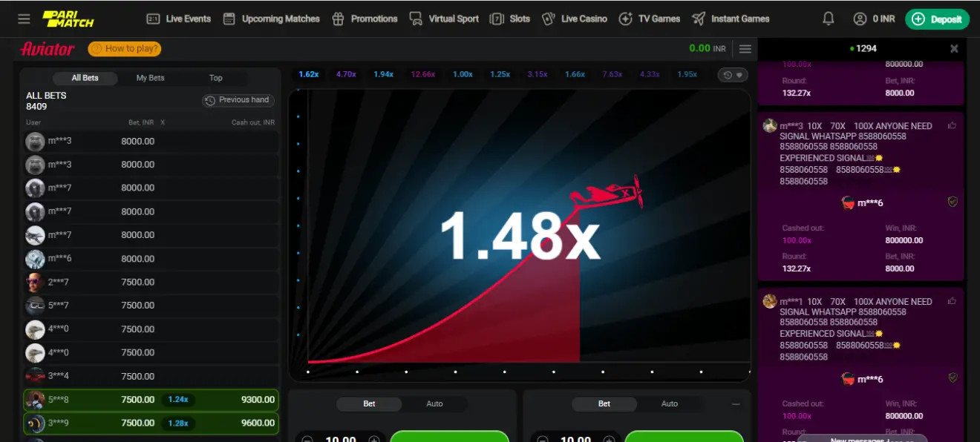The height and width of the screenshot is (442, 980).
Task: Select the 12.66x multiplier in history
Action: click(x=423, y=74)
